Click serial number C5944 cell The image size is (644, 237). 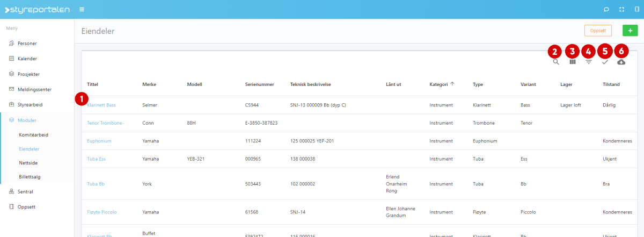(x=253, y=105)
